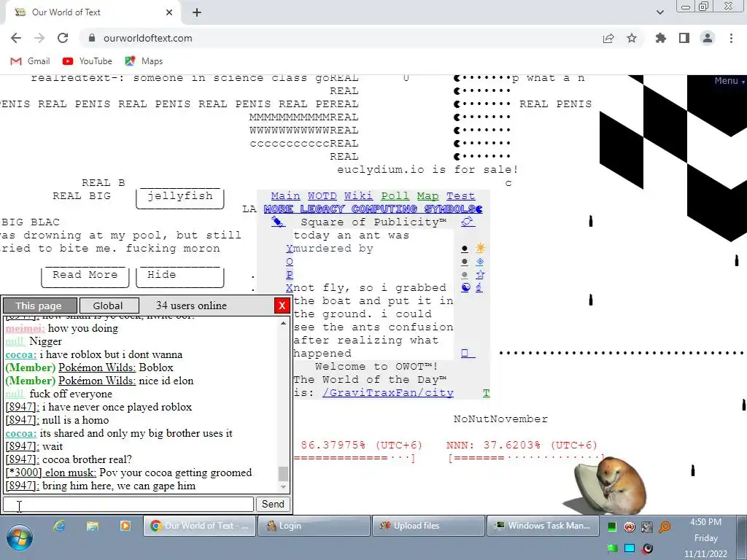Click the yin-yang symbol link

[x=465, y=287]
